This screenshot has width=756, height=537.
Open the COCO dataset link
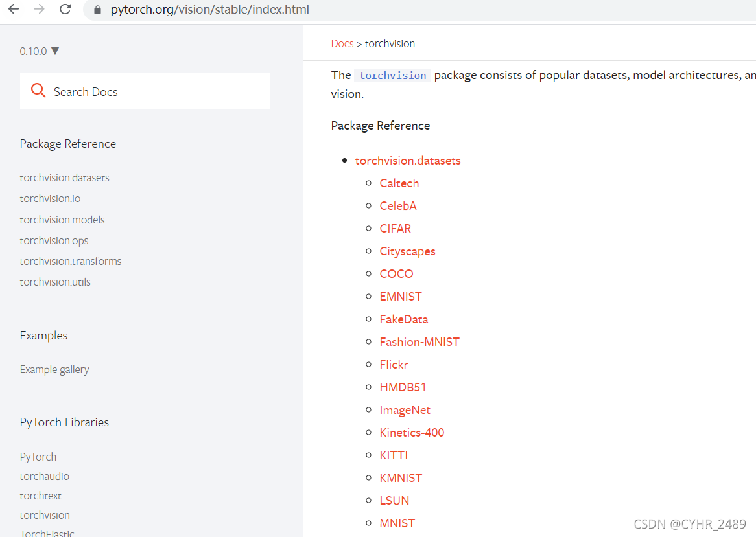[x=396, y=273]
